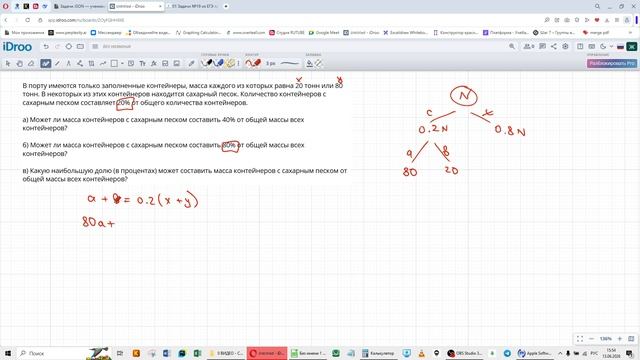Toggle the split view panel
The width and height of the screenshot is (640, 360).
click(580, 47)
